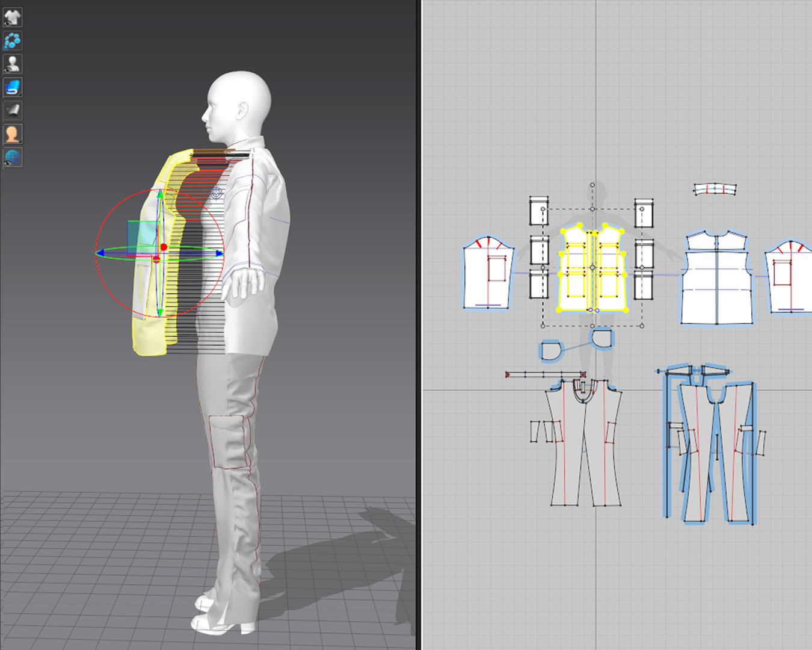The width and height of the screenshot is (812, 650).
Task: Click the blue arrangement points icon
Action: [12, 40]
